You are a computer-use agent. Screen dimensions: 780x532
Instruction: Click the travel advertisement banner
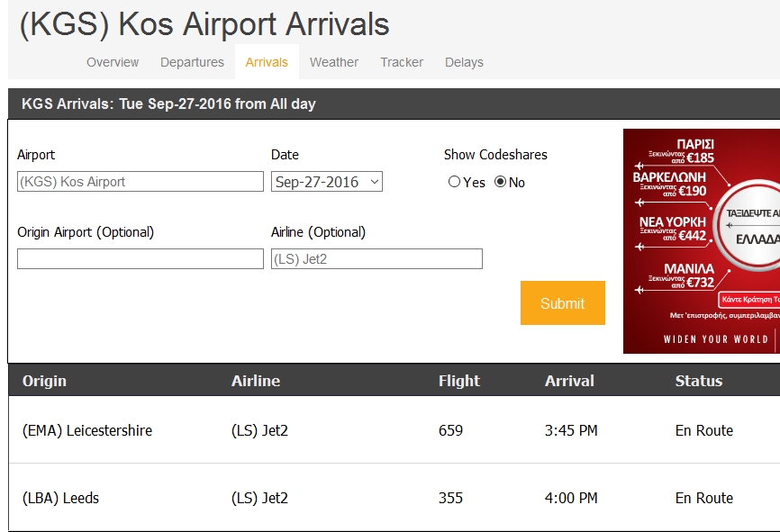coord(702,241)
